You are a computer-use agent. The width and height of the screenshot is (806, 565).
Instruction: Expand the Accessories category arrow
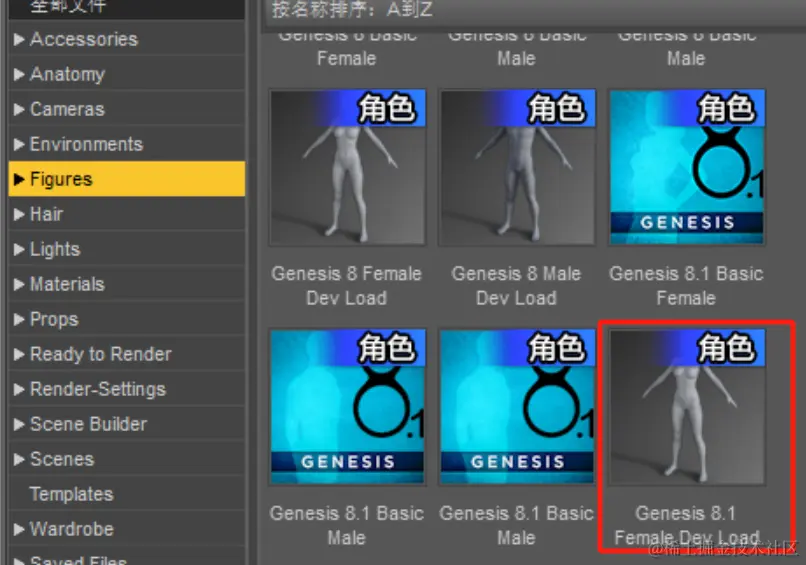tap(19, 40)
